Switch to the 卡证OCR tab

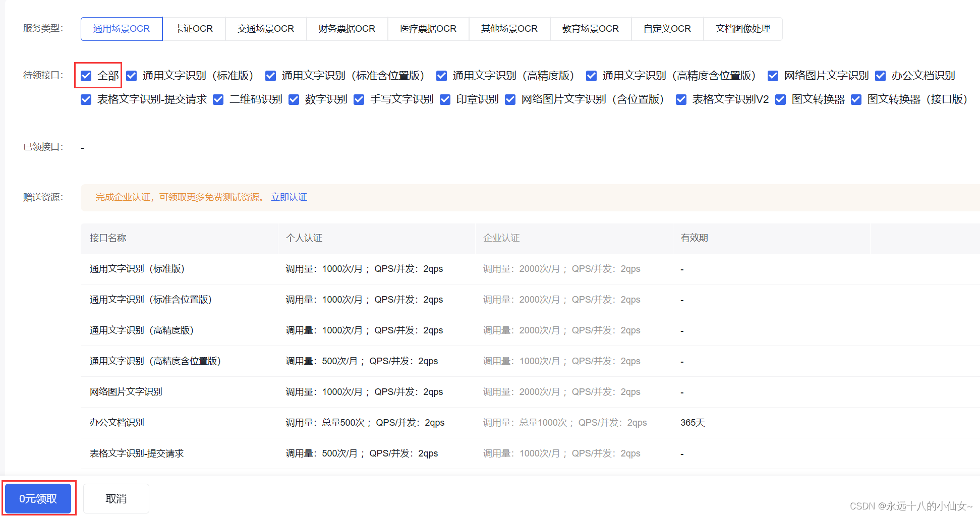(x=194, y=29)
